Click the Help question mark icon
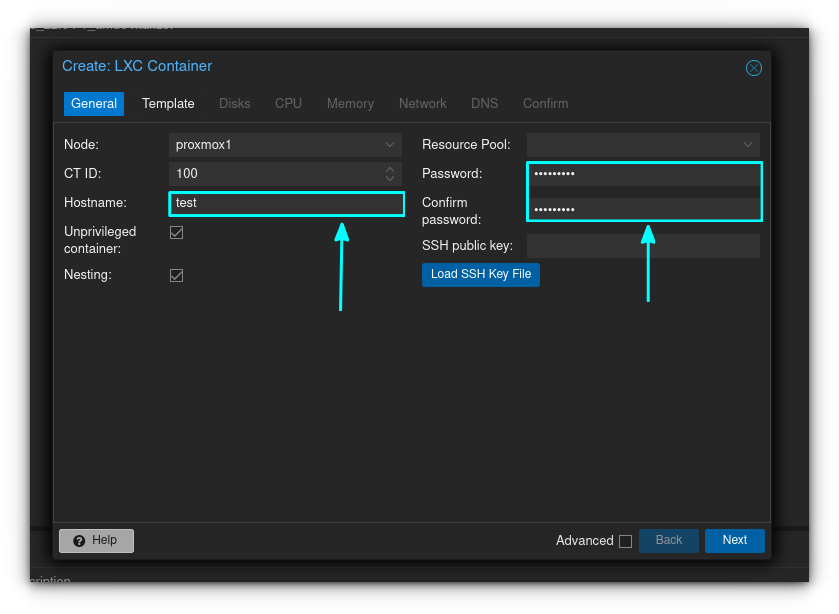The height and width of the screenshot is (614, 839). (78, 540)
